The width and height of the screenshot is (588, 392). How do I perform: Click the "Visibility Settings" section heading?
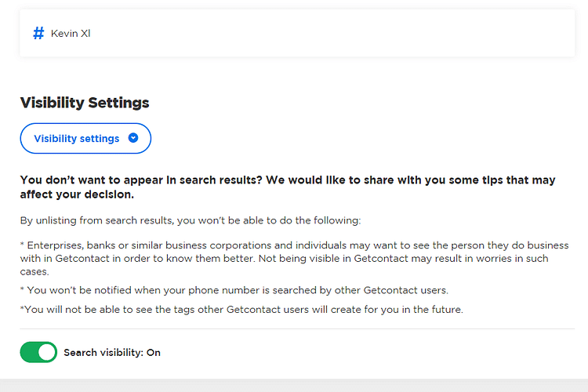85,103
